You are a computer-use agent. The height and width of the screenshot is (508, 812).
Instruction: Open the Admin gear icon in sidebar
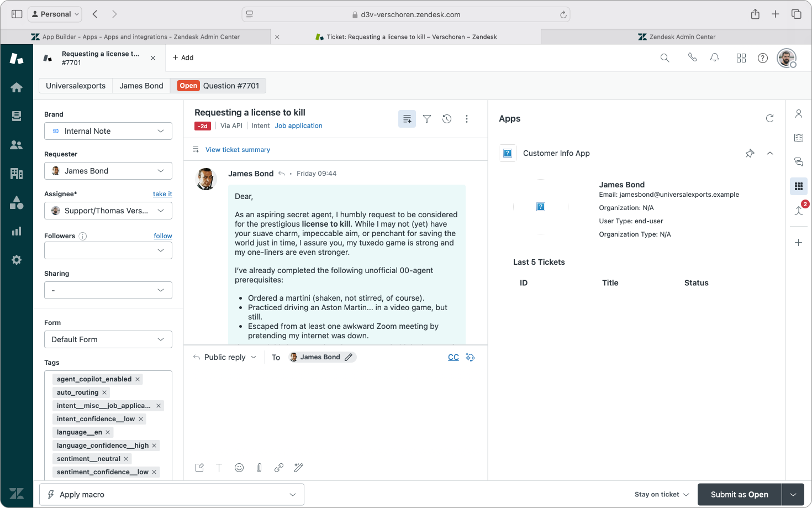[17, 260]
